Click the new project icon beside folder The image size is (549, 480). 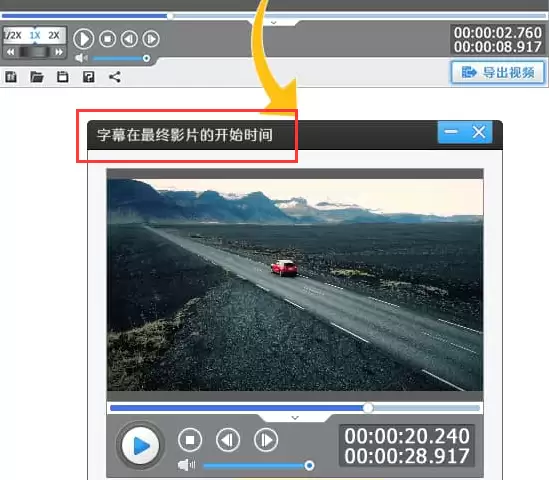point(11,77)
